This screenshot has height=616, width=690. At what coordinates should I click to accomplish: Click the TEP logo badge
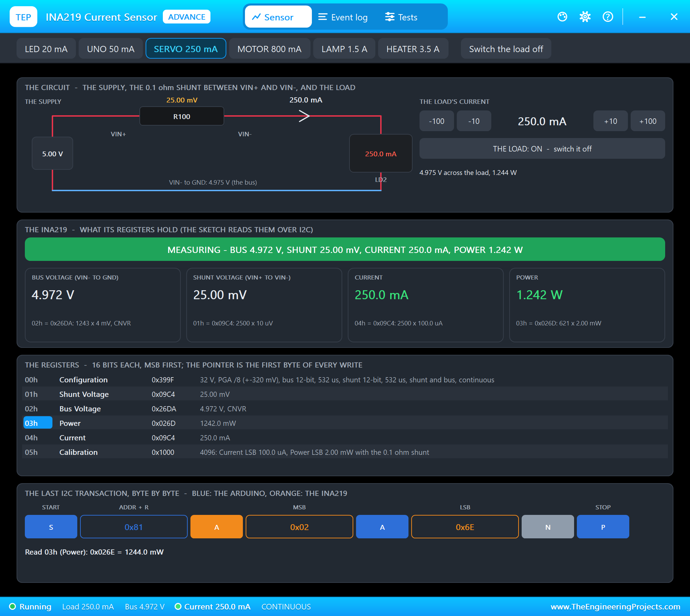(x=23, y=17)
